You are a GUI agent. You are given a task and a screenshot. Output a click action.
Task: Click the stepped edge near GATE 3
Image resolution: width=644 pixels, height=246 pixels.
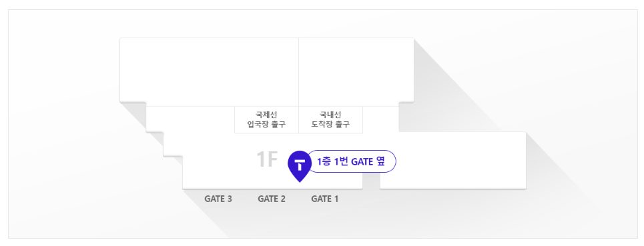[x=173, y=155]
